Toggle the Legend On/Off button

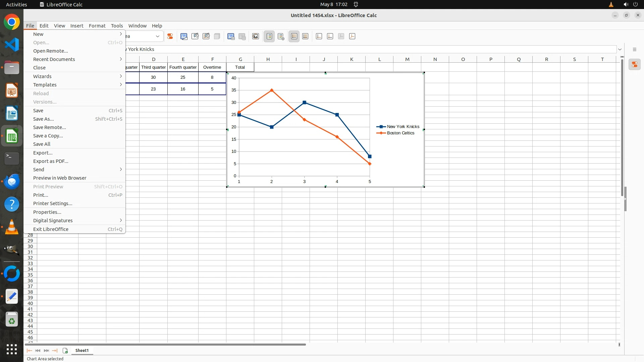269,37
